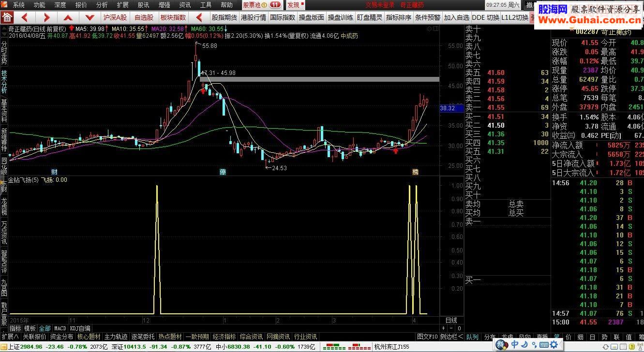Screen dimensions: 644x352
Task: Open 港股行情 quotes
Action: [x=253, y=17]
